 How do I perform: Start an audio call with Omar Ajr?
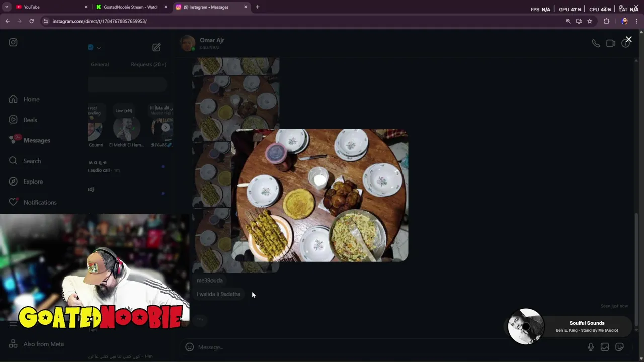click(x=596, y=43)
